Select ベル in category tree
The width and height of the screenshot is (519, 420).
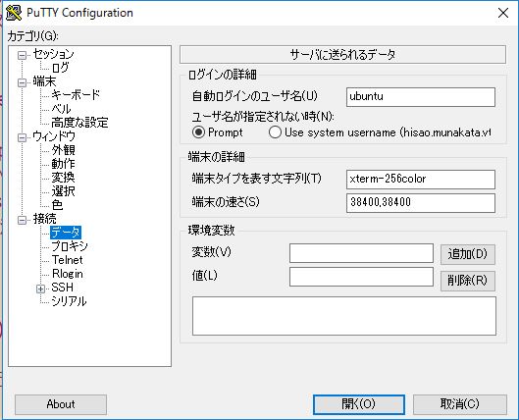coord(61,109)
